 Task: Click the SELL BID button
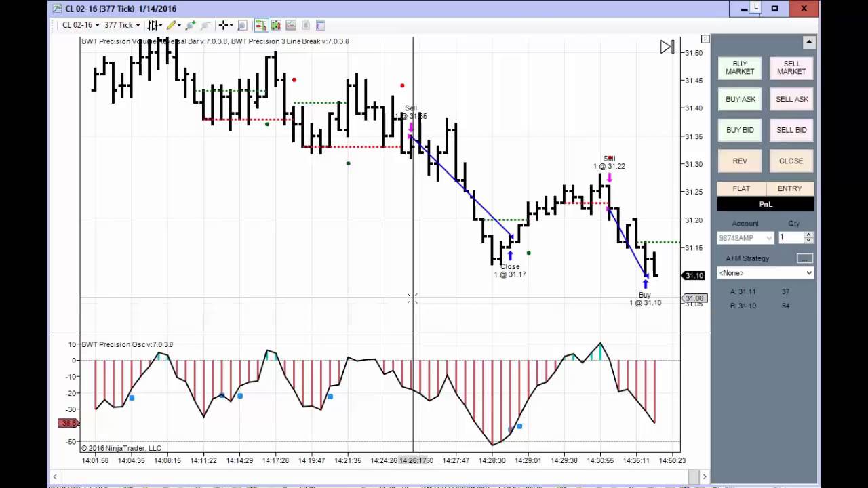[x=791, y=130]
